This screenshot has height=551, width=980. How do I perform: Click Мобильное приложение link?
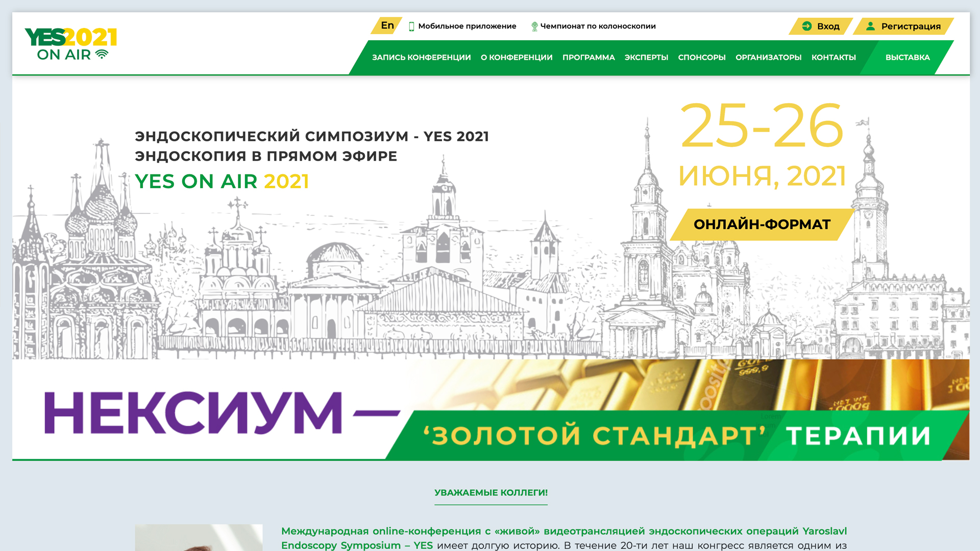tap(467, 26)
